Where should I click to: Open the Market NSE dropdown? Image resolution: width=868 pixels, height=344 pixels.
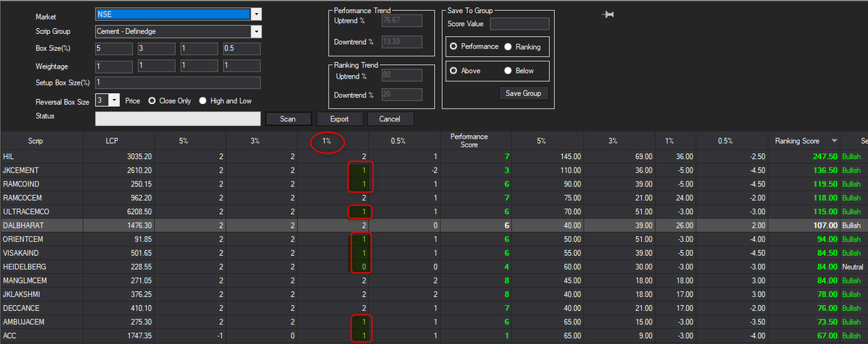tap(257, 14)
